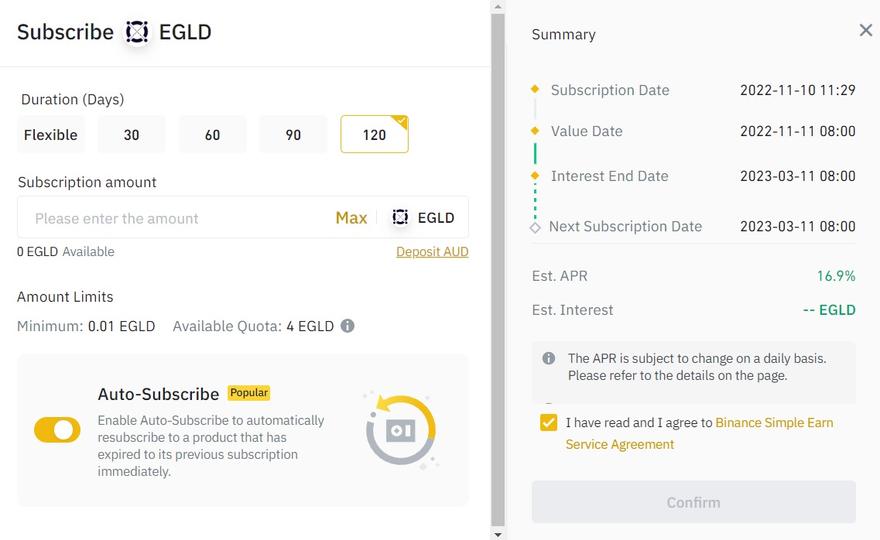Choose the 30 days duration
Screen dimensions: 880x540
click(x=132, y=135)
